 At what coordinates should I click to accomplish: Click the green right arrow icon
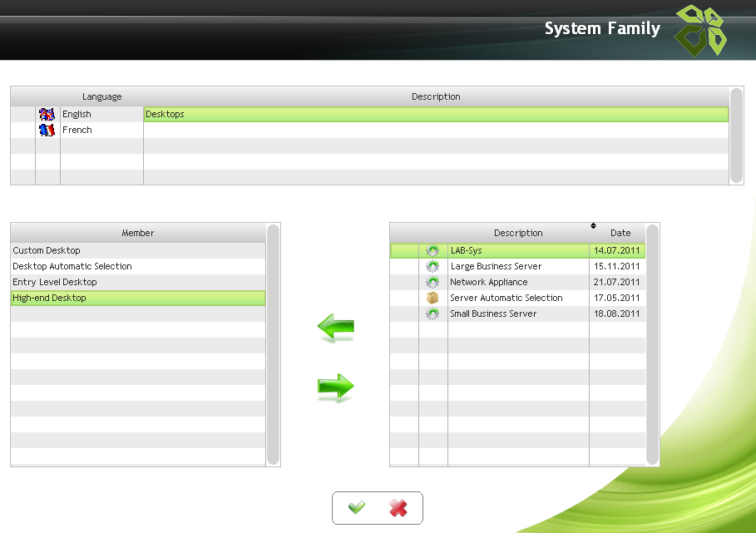pos(336,387)
